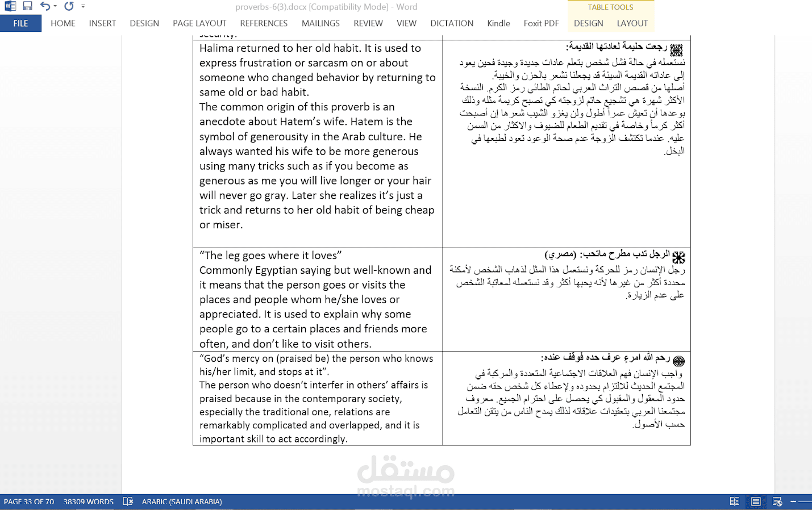Open the MAILINGS tab

click(x=320, y=23)
